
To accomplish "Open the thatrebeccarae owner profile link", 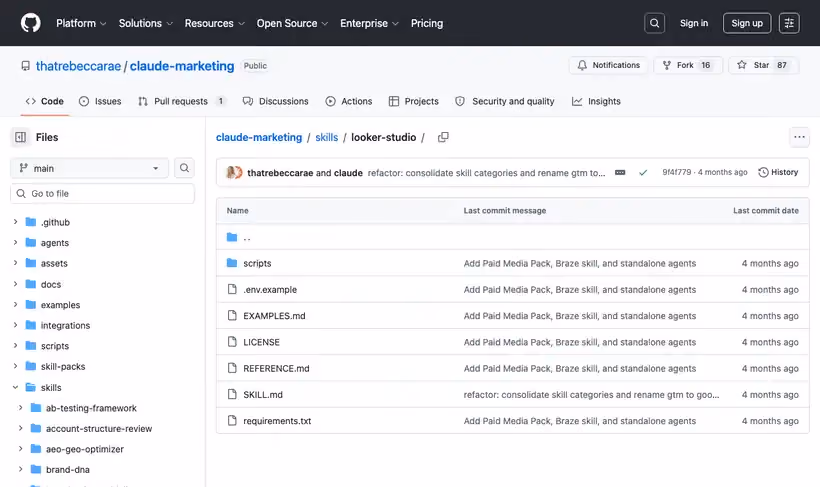I will pyautogui.click(x=78, y=66).
